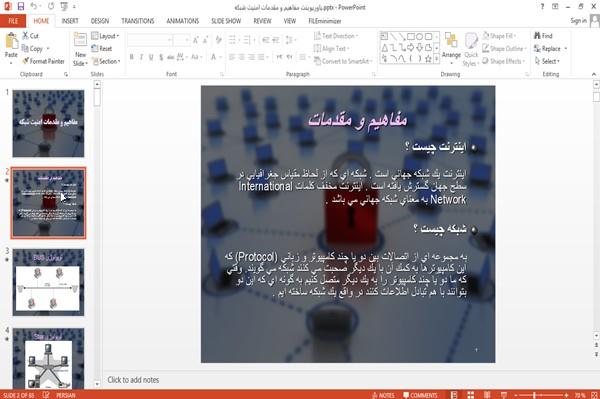Toggle Strikethrough formatting
This screenshot has width=600, height=399.
click(171, 57)
